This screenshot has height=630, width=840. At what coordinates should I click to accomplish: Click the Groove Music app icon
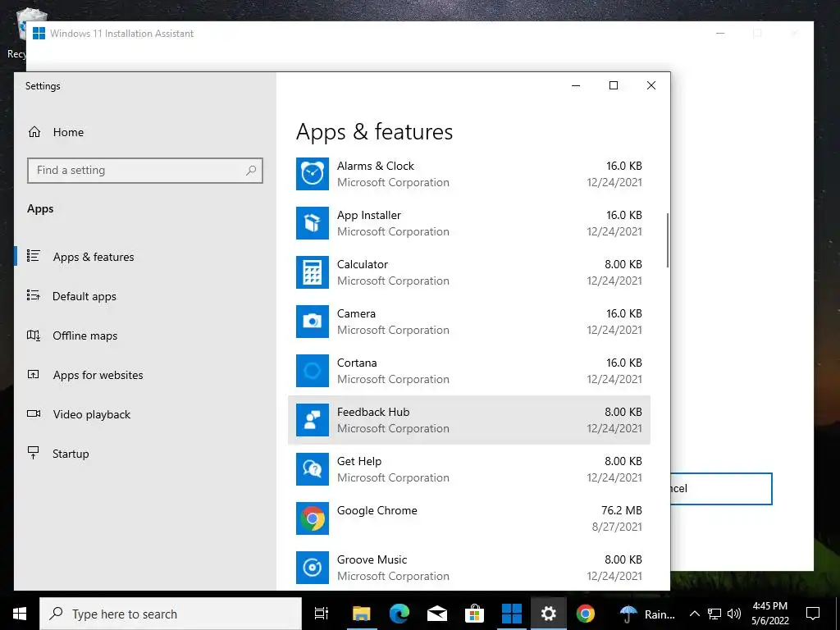[x=313, y=568]
